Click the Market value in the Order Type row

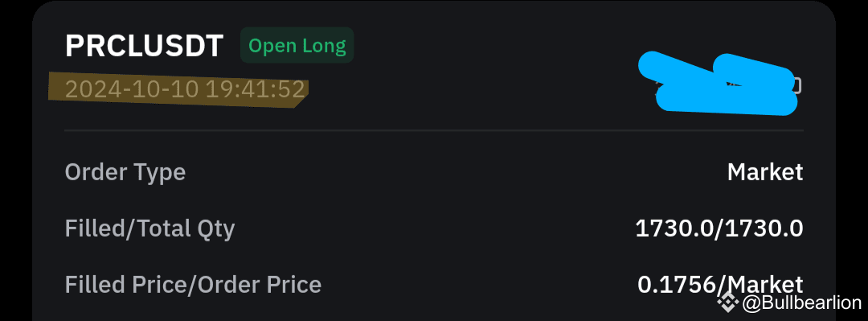[765, 172]
